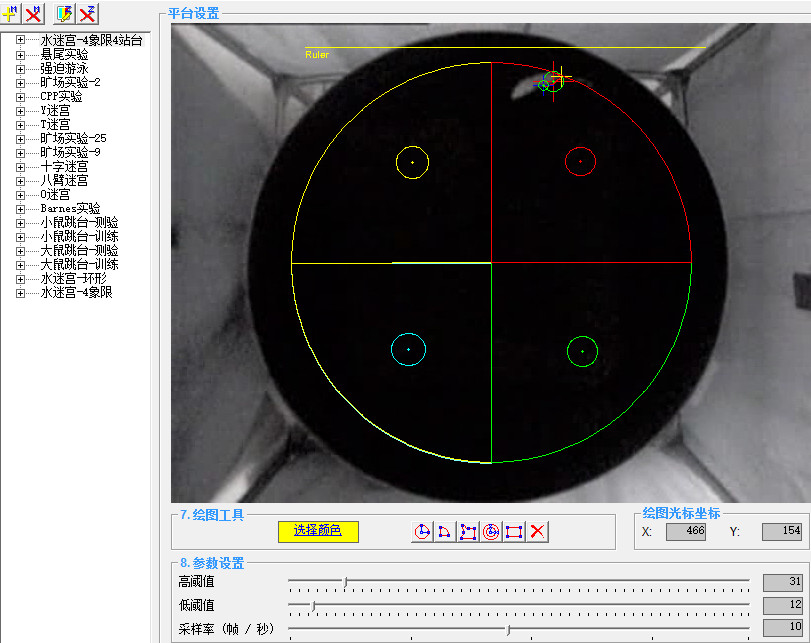Select 小鼠跳台-训练 in the experiment list

(x=79, y=236)
